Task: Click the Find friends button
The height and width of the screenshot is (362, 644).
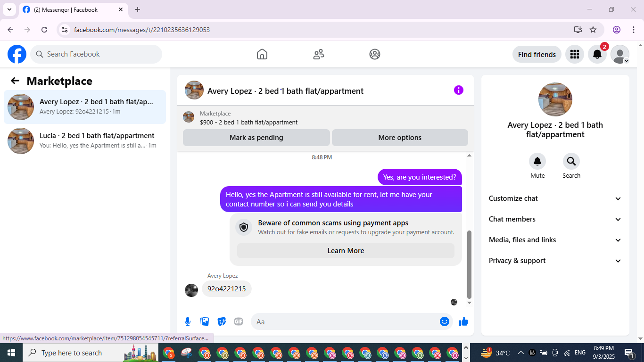Action: [x=537, y=54]
